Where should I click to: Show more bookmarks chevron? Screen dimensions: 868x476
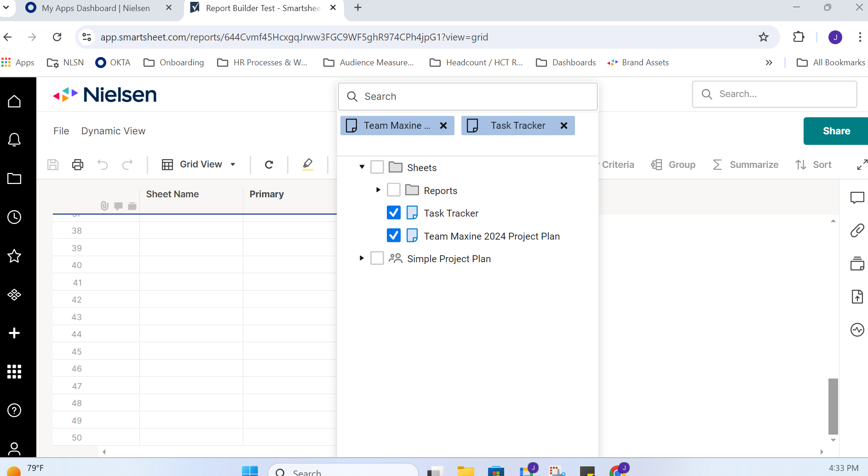769,63
